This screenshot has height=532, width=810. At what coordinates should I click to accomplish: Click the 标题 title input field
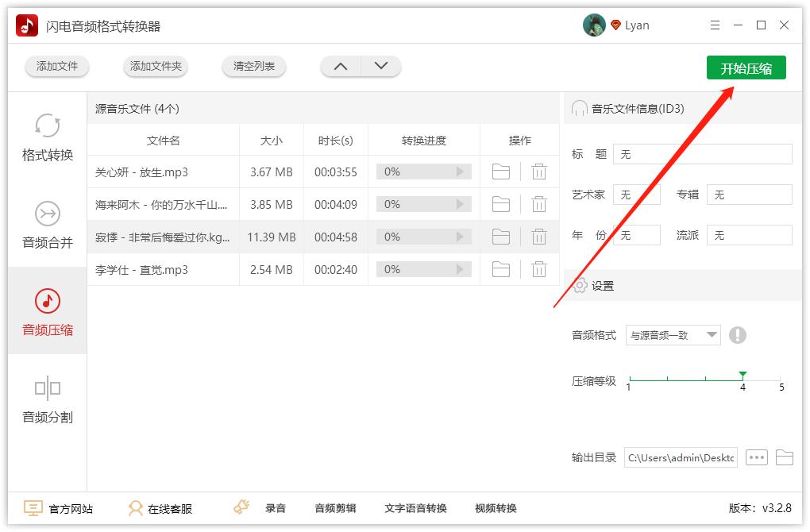click(702, 154)
